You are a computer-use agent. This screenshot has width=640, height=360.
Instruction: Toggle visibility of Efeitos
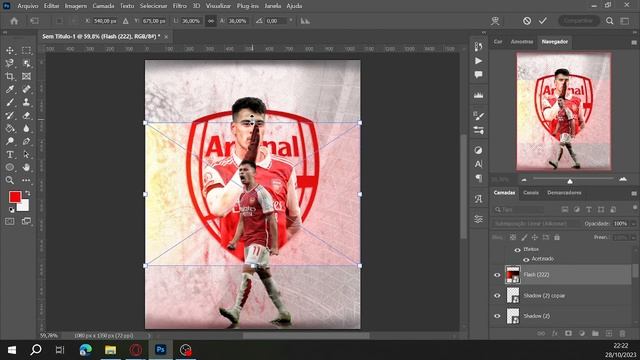[517, 250]
